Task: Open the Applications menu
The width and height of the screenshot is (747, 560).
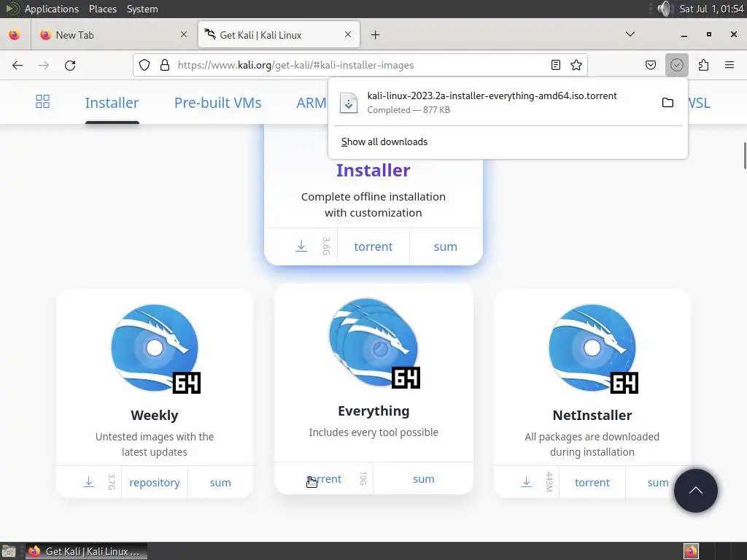Action: click(x=52, y=9)
